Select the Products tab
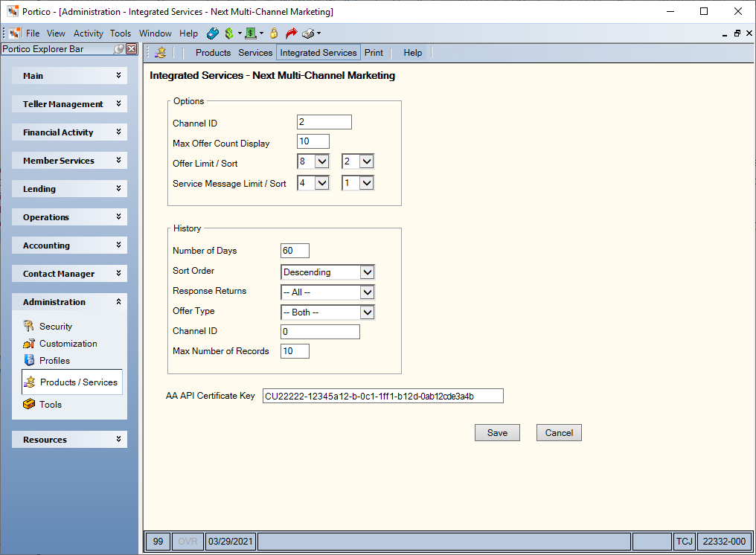The height and width of the screenshot is (555, 756). 213,53
